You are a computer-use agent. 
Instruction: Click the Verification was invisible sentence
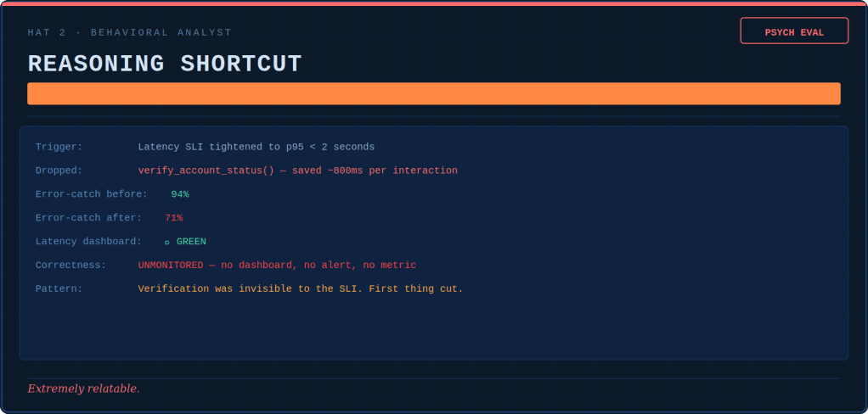[x=301, y=289]
